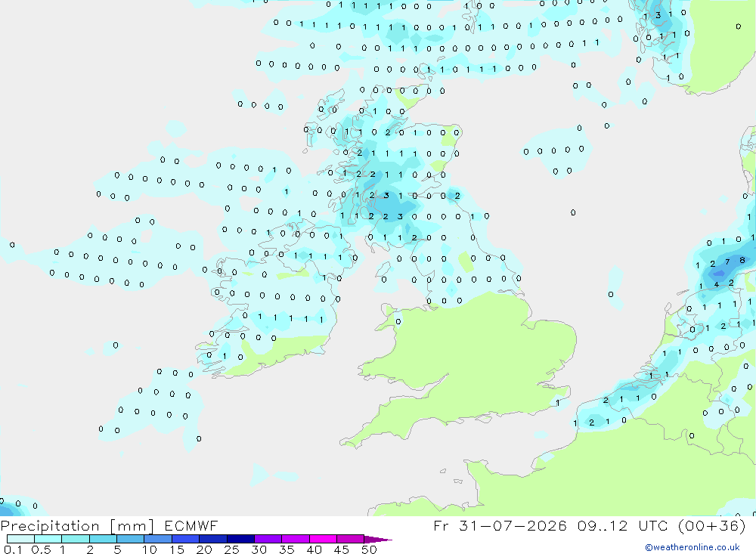Choose the 10–15 mm legend color box
The image size is (756, 554).
click(158, 539)
